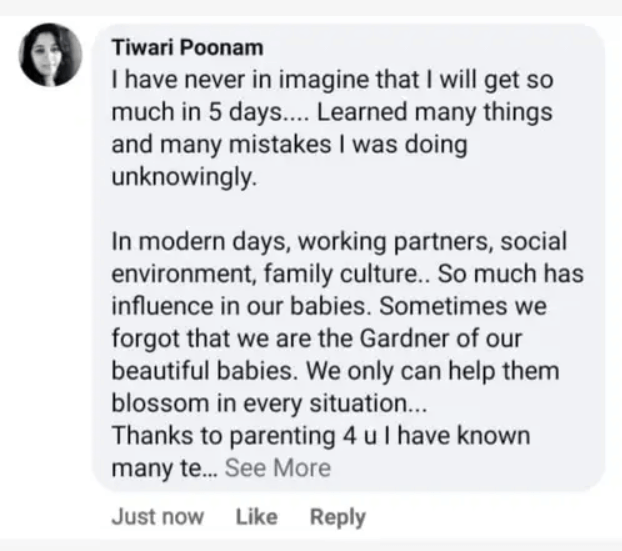Click the line "influence in our babies"
Viewport: 622px width, 551px height.
click(x=330, y=305)
